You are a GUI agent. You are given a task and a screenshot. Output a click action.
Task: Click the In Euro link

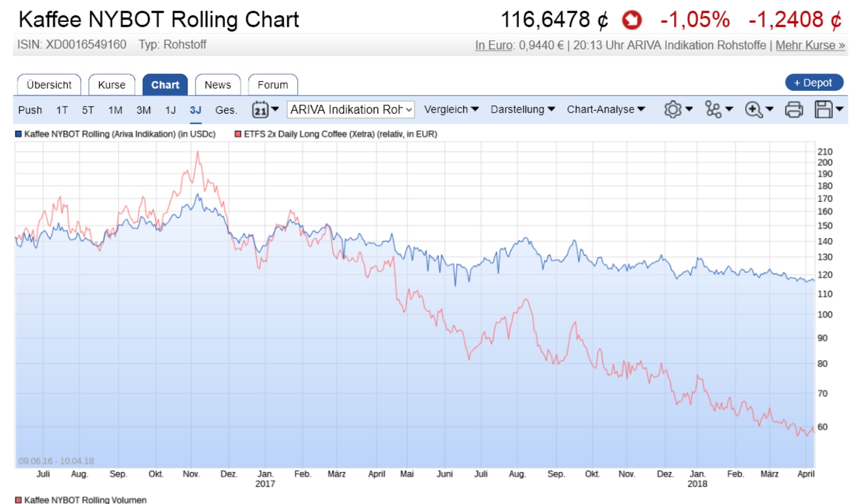[x=493, y=45]
